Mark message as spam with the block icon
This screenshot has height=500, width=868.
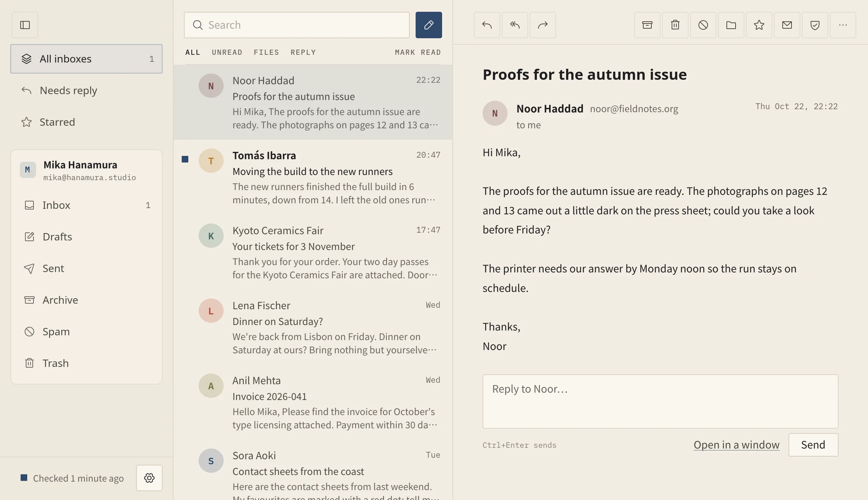(x=703, y=25)
